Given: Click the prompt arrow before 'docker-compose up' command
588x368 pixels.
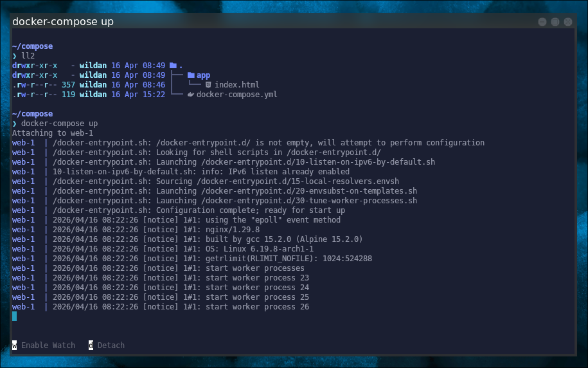Looking at the screenshot, I should pyautogui.click(x=14, y=124).
